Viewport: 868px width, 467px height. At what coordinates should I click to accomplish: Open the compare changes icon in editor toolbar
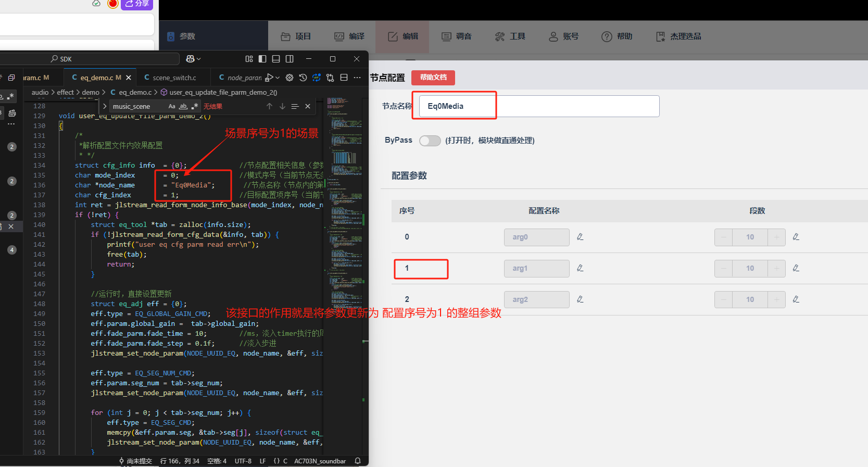click(330, 78)
